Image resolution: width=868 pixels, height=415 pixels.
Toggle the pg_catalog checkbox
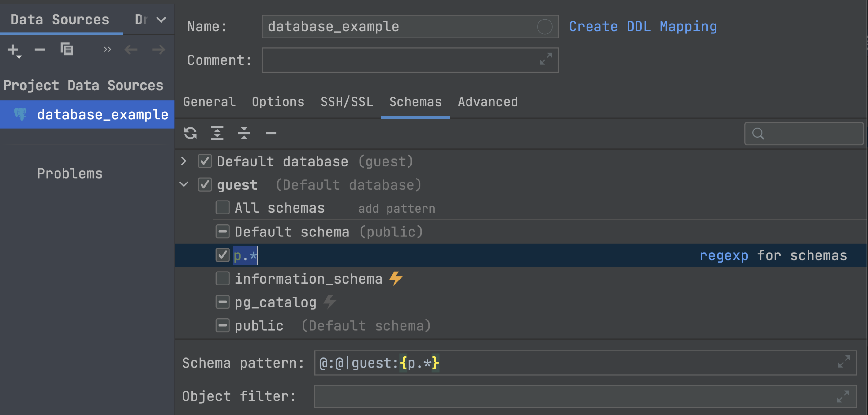[x=222, y=302]
